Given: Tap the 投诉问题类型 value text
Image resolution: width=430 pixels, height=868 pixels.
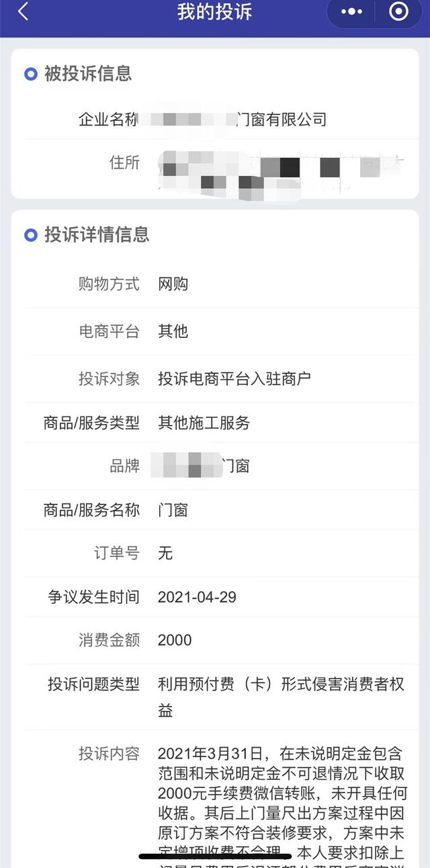Looking at the screenshot, I should pos(281,697).
